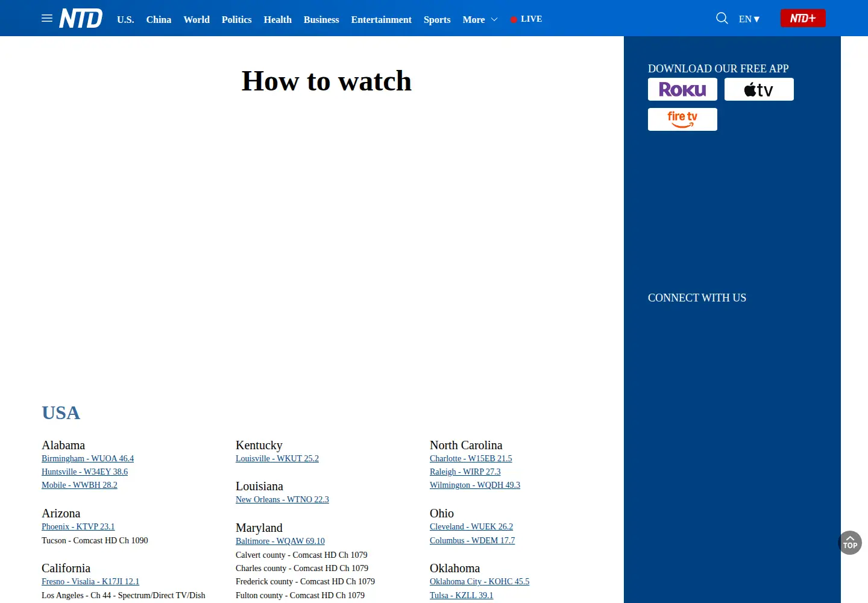Select the Sports section
The height and width of the screenshot is (603, 868).
pyautogui.click(x=437, y=20)
